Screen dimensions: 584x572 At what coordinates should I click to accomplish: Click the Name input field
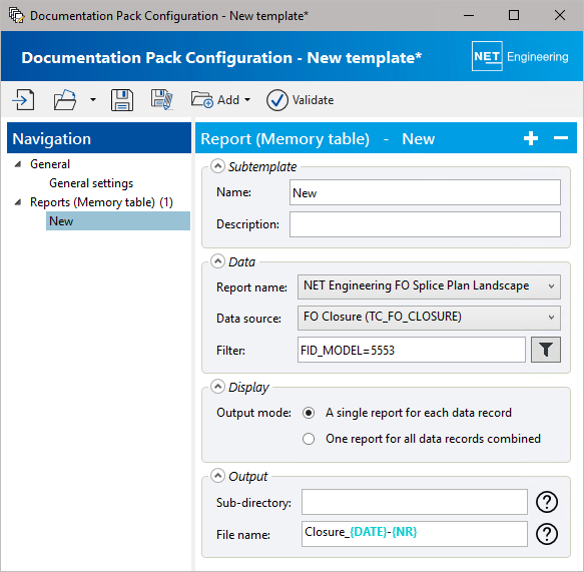425,193
